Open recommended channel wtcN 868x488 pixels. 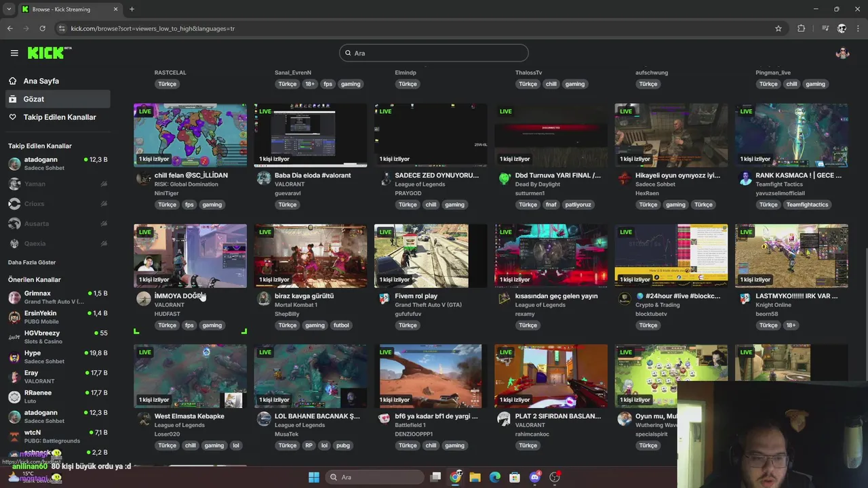[58, 436]
